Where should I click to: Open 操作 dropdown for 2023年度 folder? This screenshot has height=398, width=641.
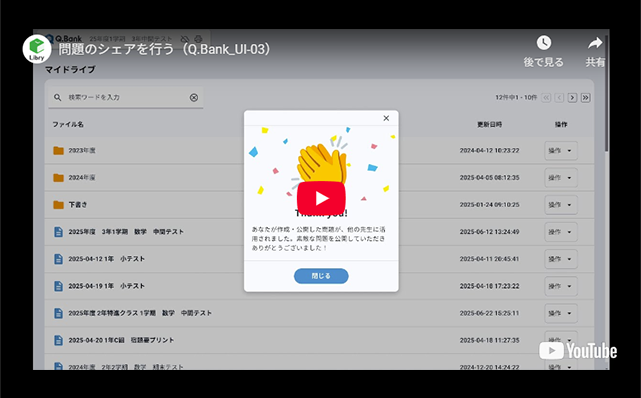click(x=561, y=150)
